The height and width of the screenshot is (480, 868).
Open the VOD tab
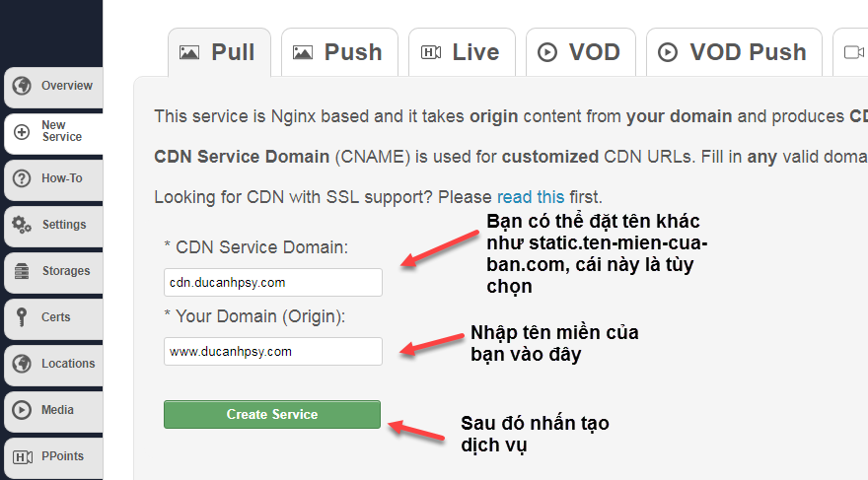pyautogui.click(x=581, y=52)
